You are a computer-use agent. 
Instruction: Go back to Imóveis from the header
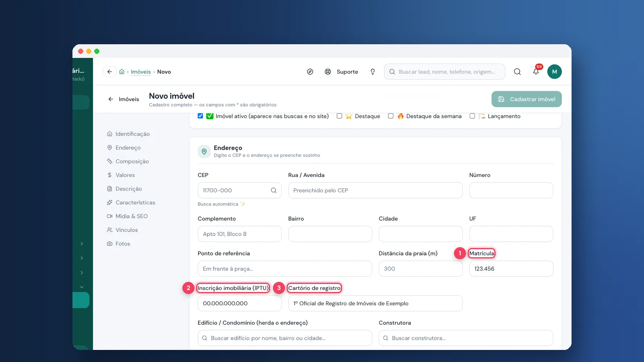pyautogui.click(x=124, y=99)
